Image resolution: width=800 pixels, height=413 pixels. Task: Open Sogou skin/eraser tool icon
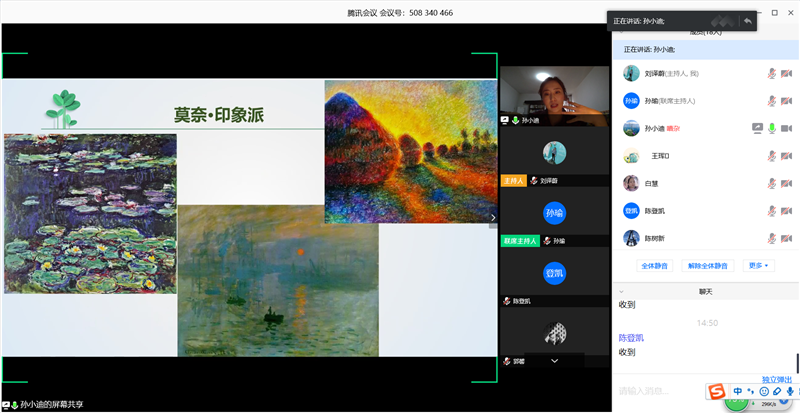click(x=777, y=392)
